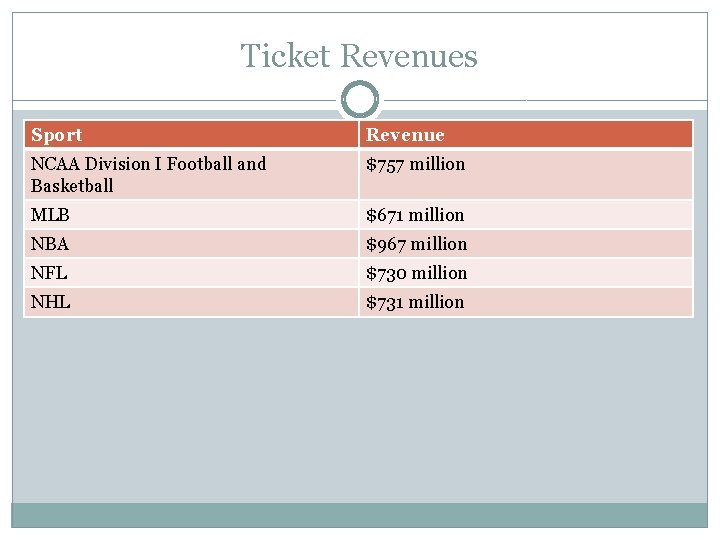Click the dark teal footer bar
Viewport: 720px width, 540px height.
coord(360,514)
